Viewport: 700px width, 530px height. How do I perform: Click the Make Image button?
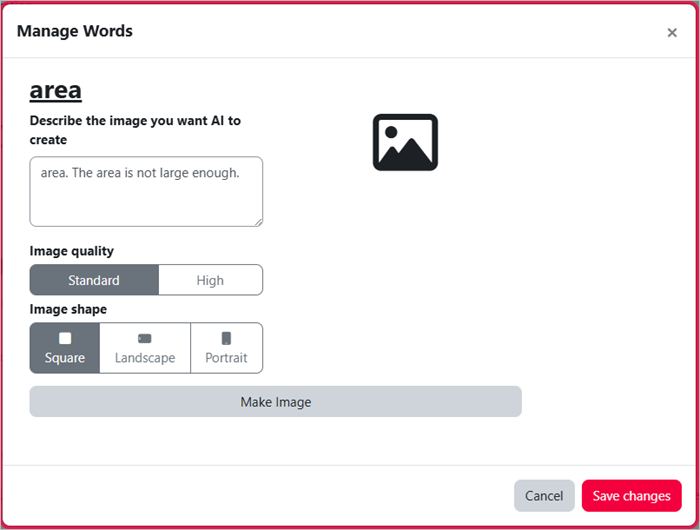[x=275, y=401]
